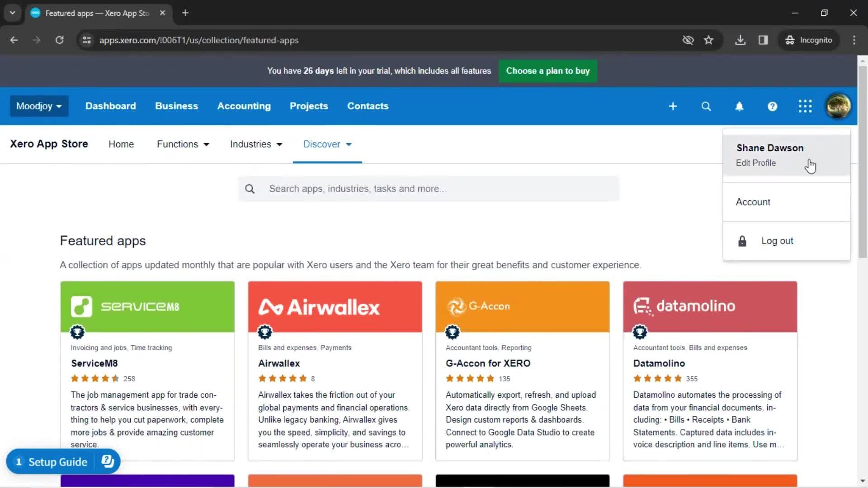The image size is (868, 488).
Task: Open the Moodjoy organisation dropdown
Action: pyautogui.click(x=39, y=106)
